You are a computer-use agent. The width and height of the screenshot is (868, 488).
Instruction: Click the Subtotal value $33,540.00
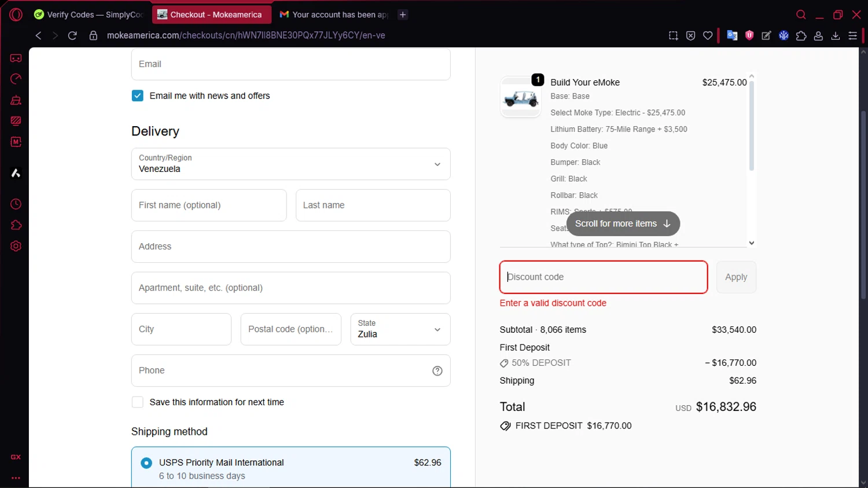pos(734,329)
